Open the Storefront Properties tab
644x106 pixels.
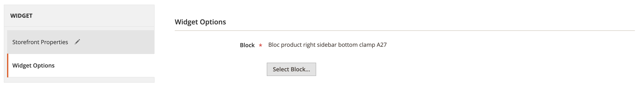pos(40,42)
